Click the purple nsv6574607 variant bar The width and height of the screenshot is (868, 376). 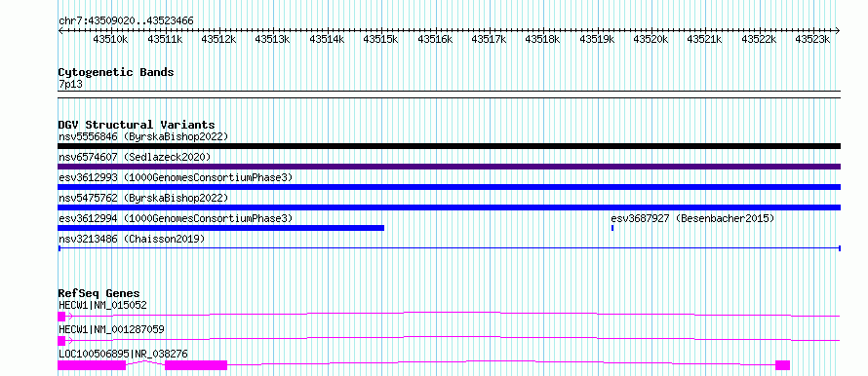coord(449,167)
